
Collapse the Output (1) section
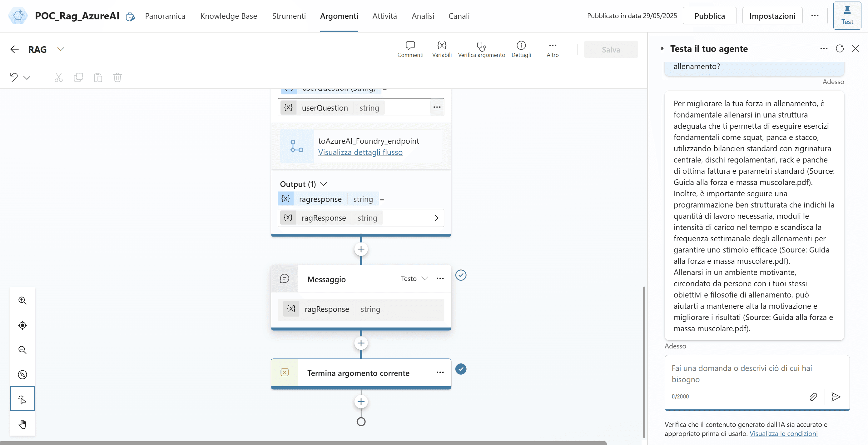[324, 184]
